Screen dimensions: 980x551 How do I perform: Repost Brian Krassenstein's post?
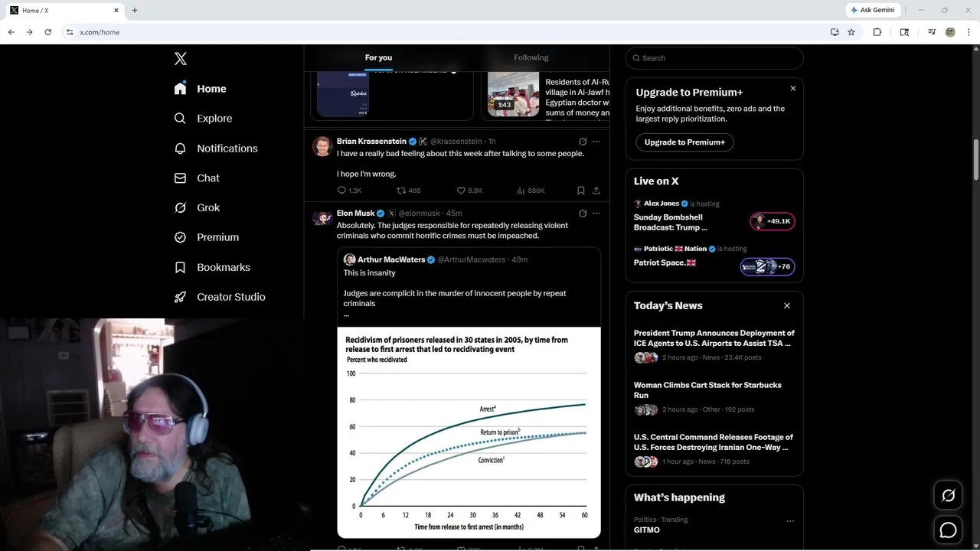[x=408, y=191]
